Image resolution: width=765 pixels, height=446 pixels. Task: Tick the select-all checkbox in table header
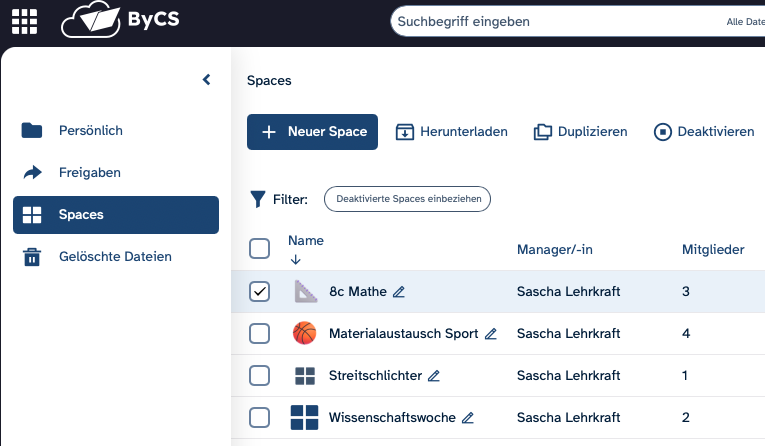[259, 249]
